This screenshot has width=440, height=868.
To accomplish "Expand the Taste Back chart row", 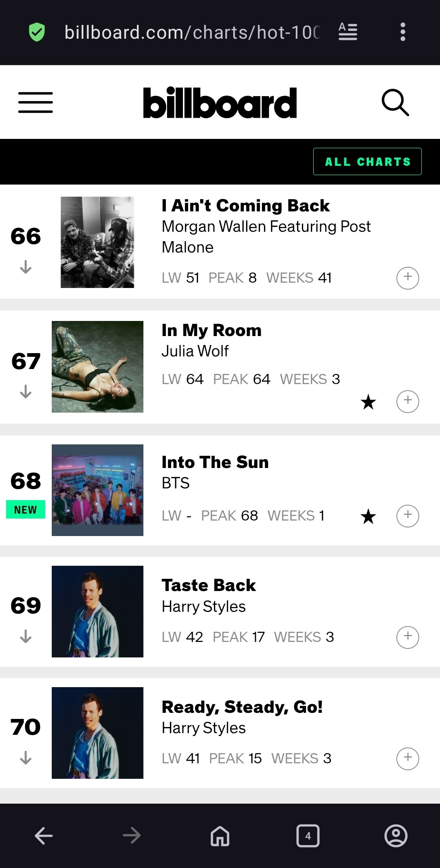I will (x=407, y=637).
